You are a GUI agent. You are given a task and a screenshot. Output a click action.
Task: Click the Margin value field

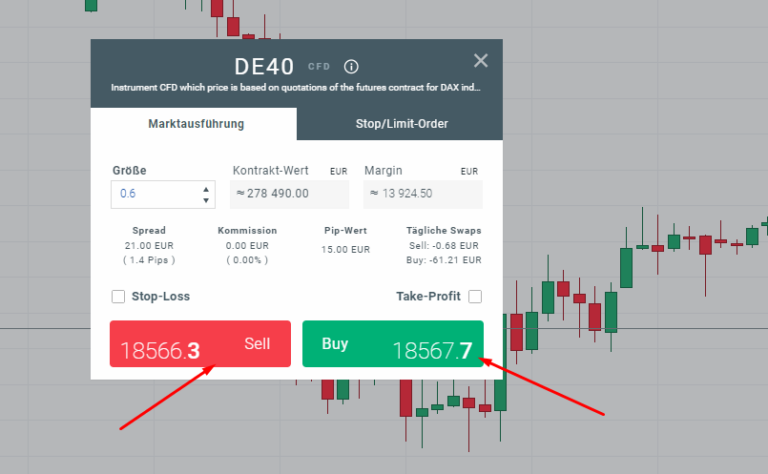click(x=422, y=194)
